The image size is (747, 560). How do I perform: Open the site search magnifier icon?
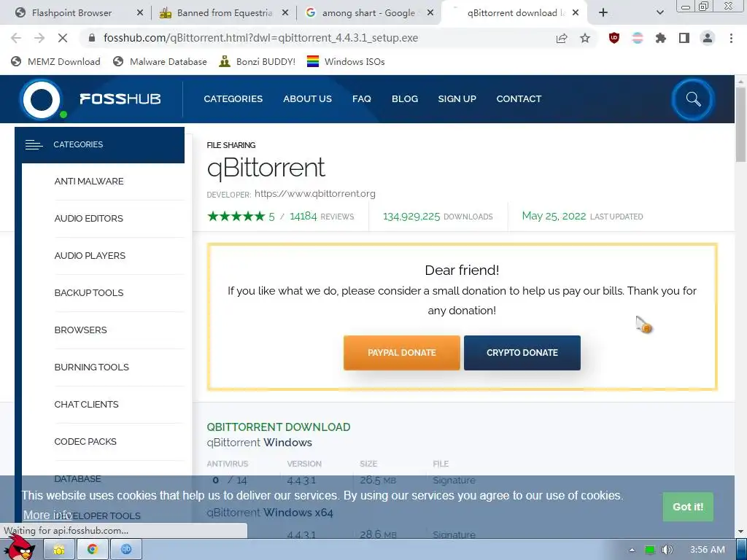693,99
